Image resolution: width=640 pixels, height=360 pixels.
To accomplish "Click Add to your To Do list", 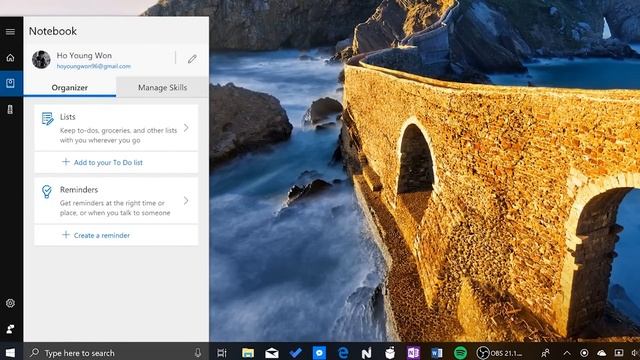I will (108, 162).
